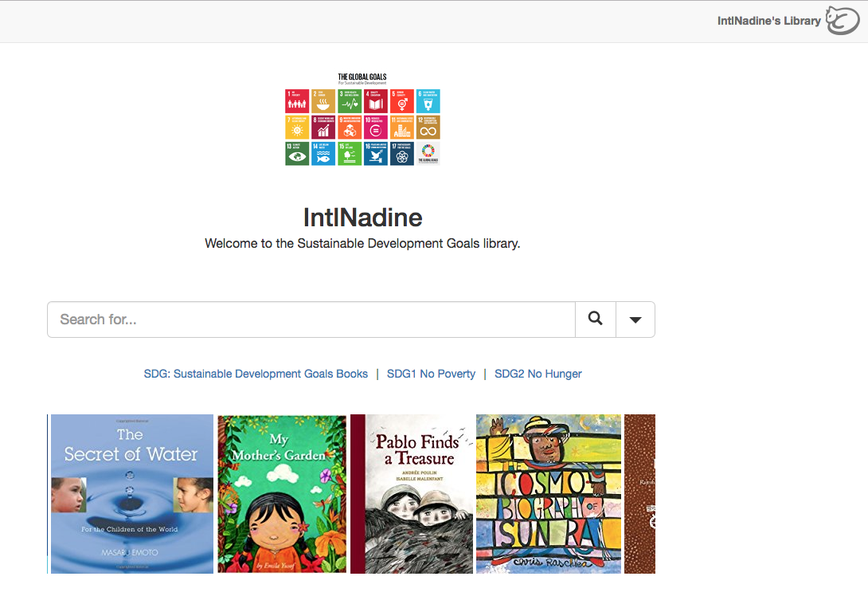This screenshot has height=596, width=868.
Task: Click the Welcome to the Sustainable Development text
Action: click(362, 244)
